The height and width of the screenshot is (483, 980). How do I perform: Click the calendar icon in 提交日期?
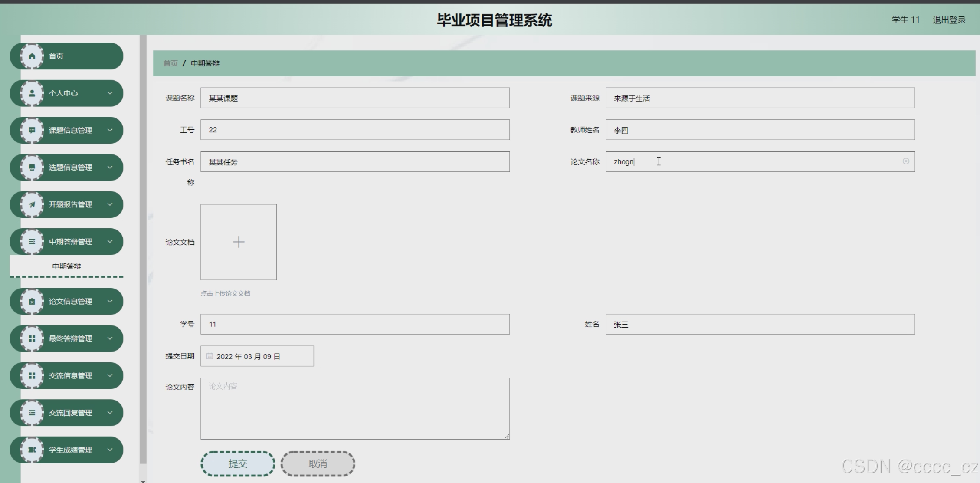210,356
